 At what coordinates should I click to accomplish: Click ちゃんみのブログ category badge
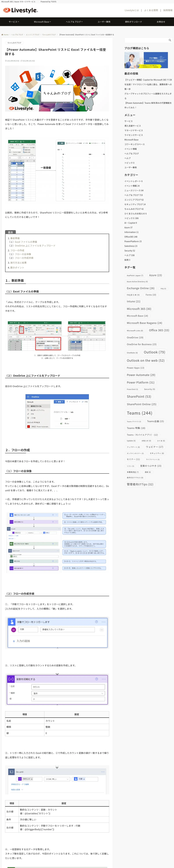point(14,43)
